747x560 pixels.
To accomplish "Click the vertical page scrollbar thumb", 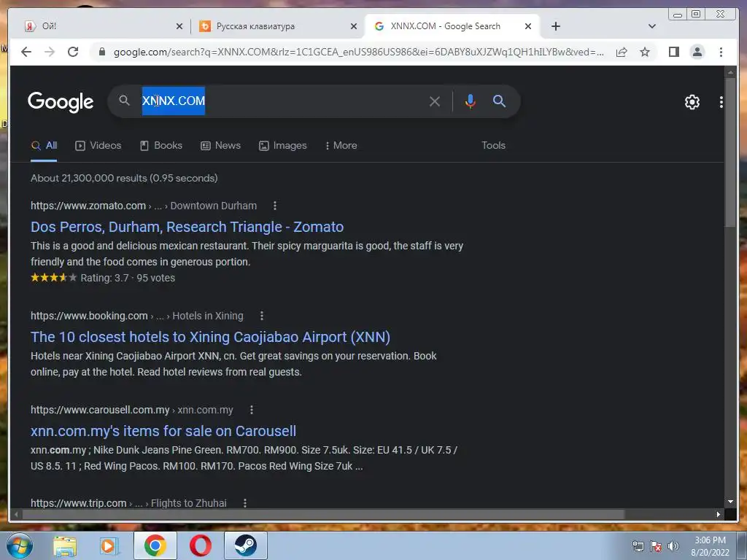I will pyautogui.click(x=730, y=153).
